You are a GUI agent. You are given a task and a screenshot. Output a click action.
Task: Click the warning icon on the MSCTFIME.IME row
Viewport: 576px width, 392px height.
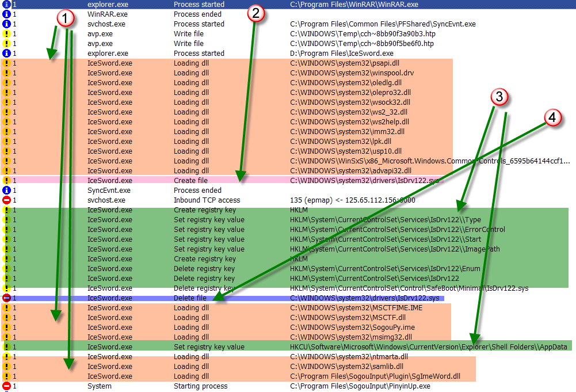point(6,308)
